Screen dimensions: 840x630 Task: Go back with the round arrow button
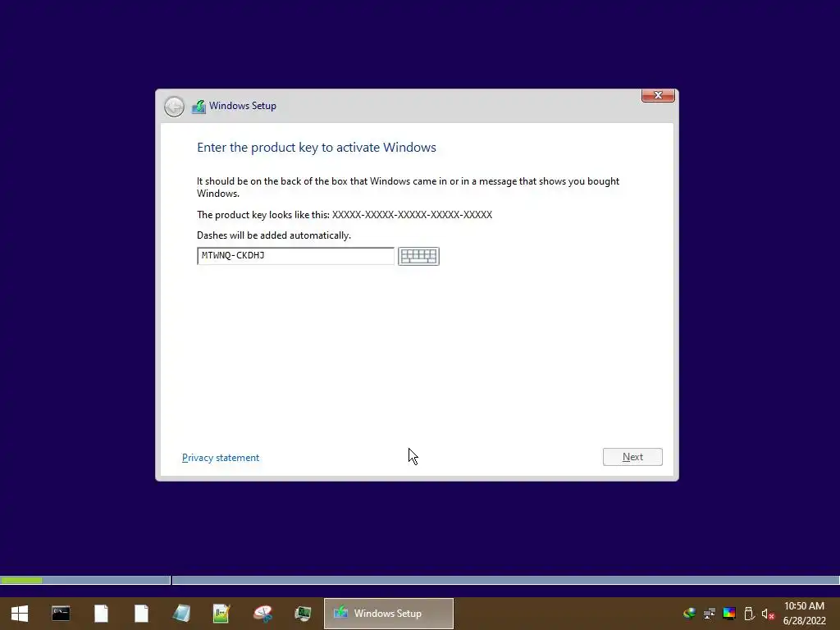tap(174, 106)
